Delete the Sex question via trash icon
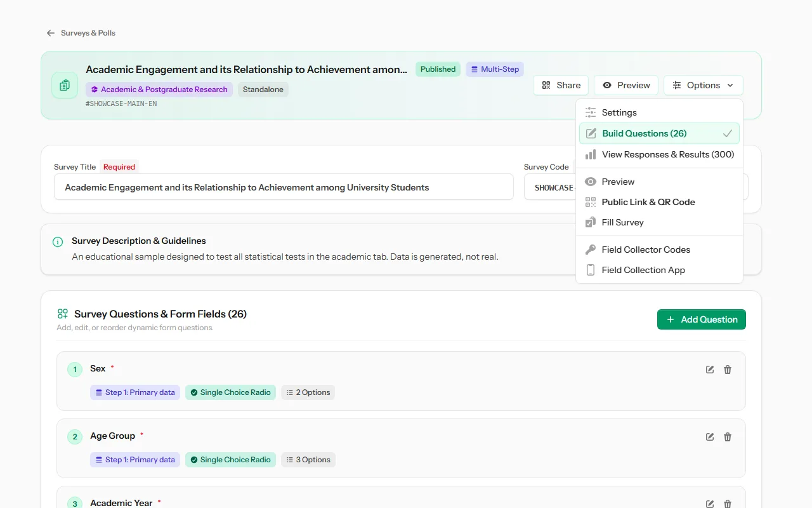The image size is (812, 508). [728, 370]
